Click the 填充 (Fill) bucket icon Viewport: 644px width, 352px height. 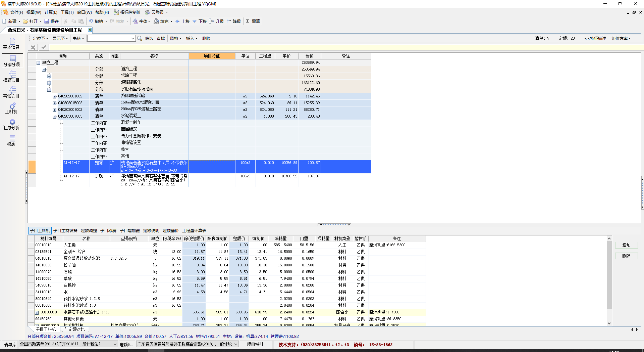pos(156,21)
